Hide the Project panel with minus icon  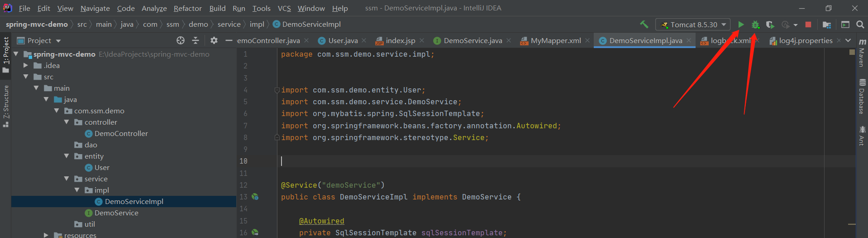[x=229, y=40]
